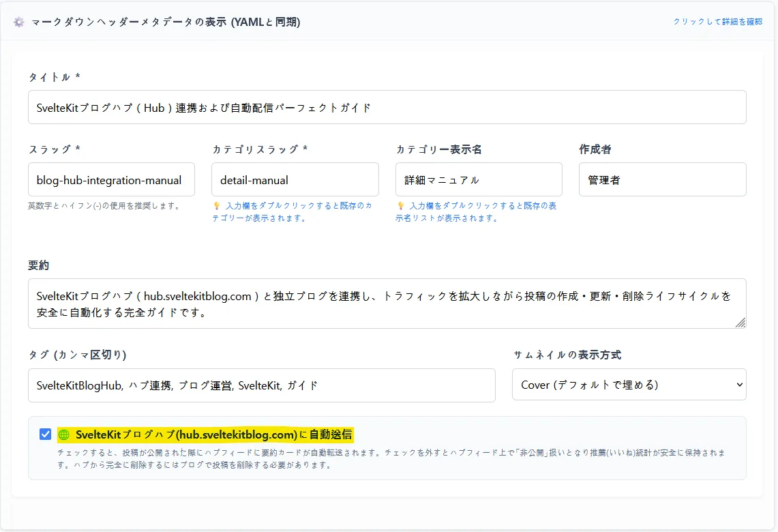778x532 pixels.
Task: Click the 'マークダウンヘッダーメタデータの表示 (YAMLと同期)' header title
Action: pos(166,22)
